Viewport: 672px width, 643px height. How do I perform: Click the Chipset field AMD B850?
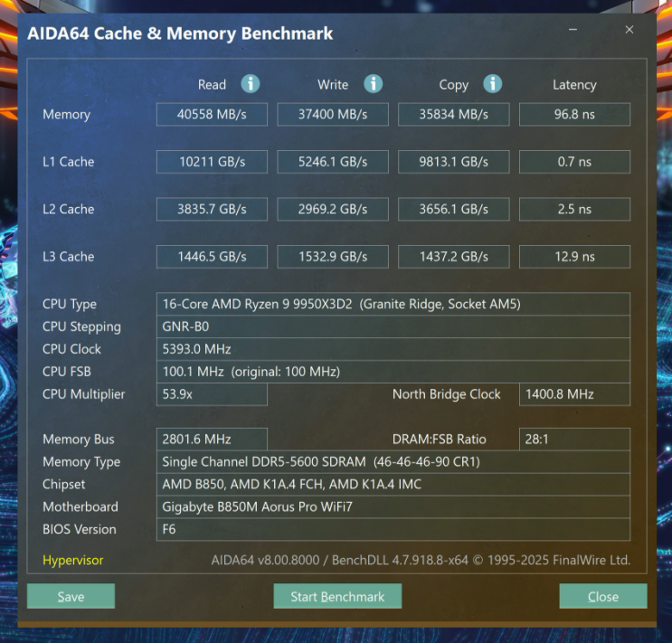393,485
